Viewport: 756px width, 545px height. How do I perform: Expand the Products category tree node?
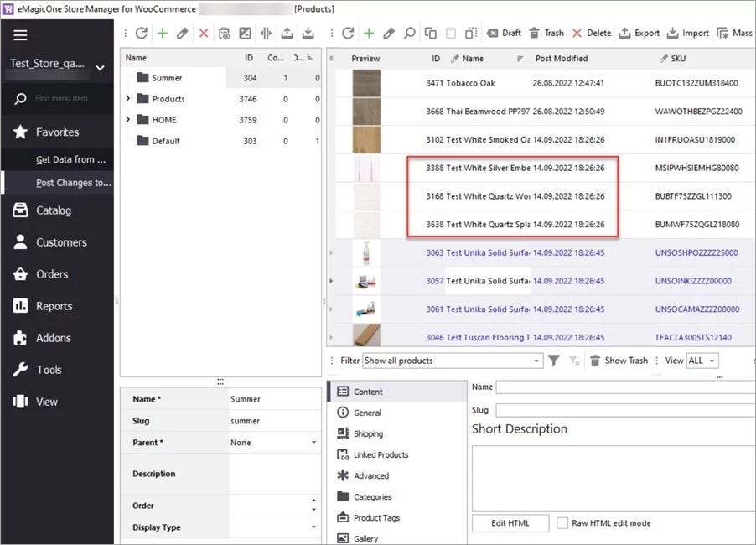(126, 98)
